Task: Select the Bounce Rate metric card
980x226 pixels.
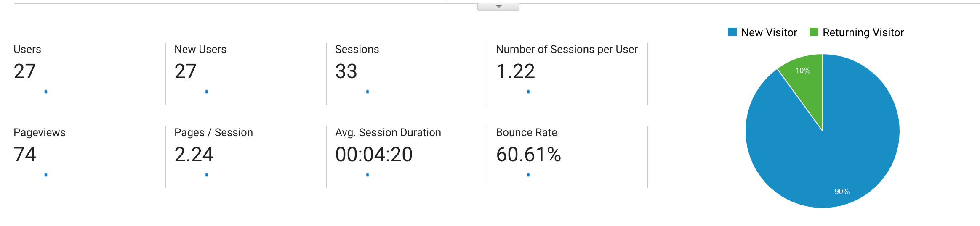Action: (x=567, y=157)
